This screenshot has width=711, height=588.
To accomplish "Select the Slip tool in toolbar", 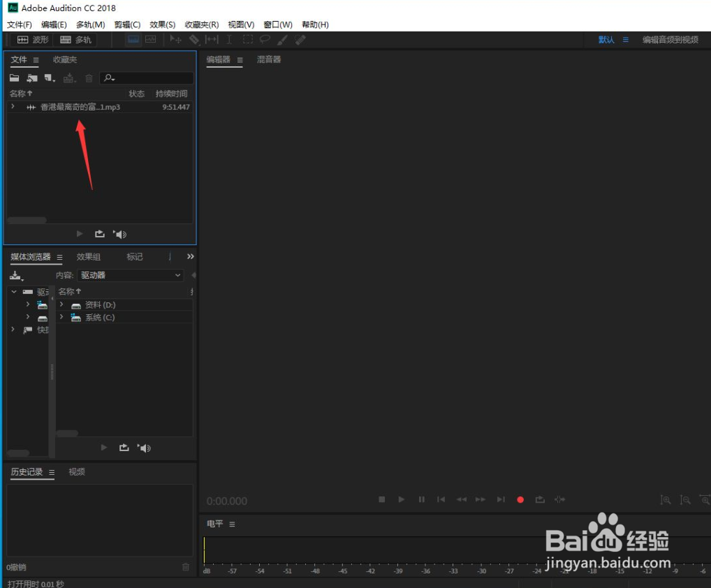I will pos(212,39).
